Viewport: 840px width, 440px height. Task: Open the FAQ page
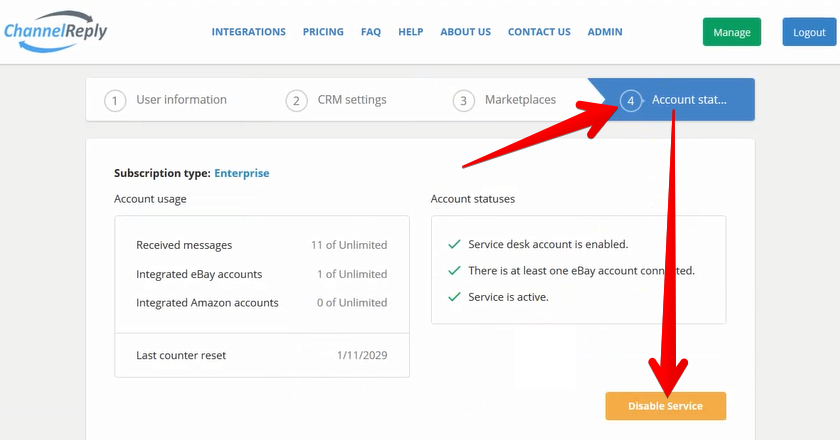pos(371,32)
